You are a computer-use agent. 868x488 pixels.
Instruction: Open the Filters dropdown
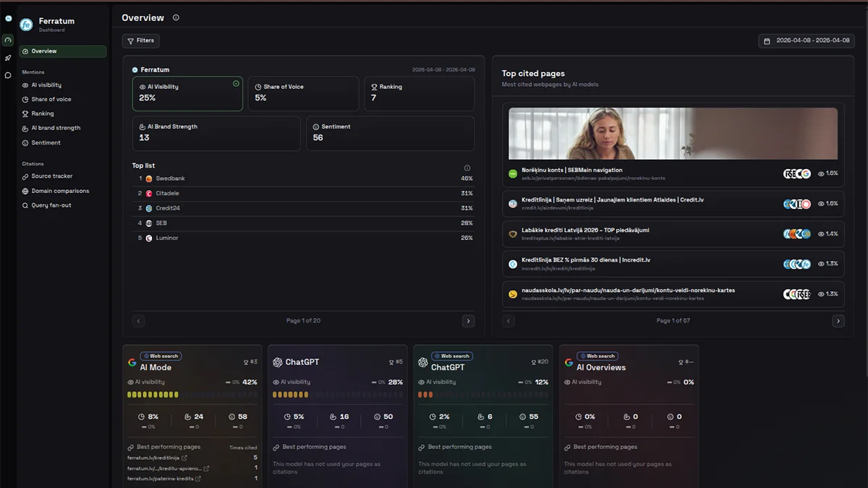point(141,41)
